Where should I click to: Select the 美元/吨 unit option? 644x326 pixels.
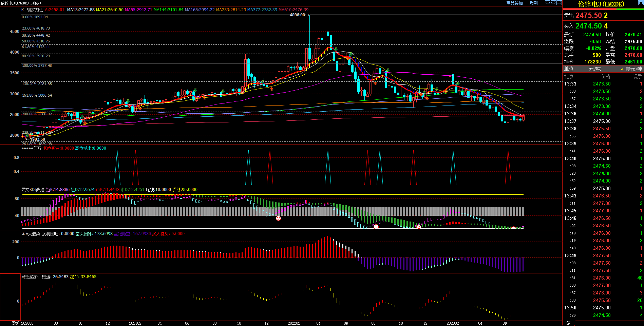[631, 69]
